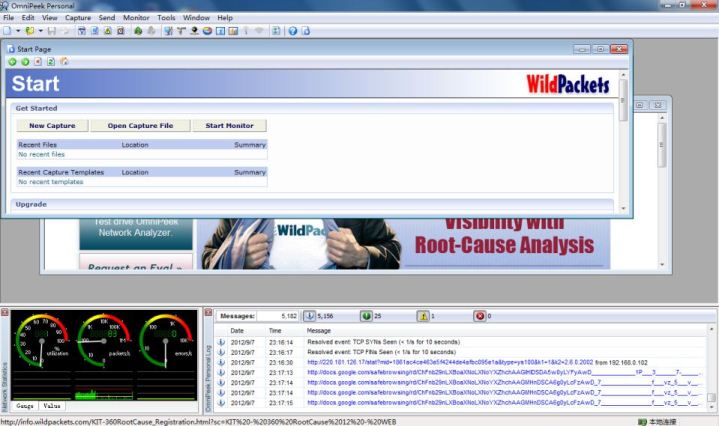
Task: Click the New file toolbar icon
Action: pyautogui.click(x=6, y=31)
